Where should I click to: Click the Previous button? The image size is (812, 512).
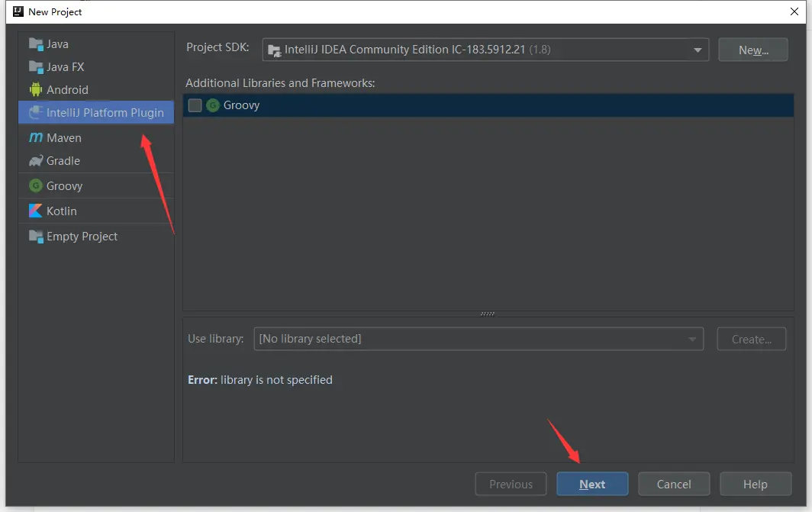click(x=511, y=484)
